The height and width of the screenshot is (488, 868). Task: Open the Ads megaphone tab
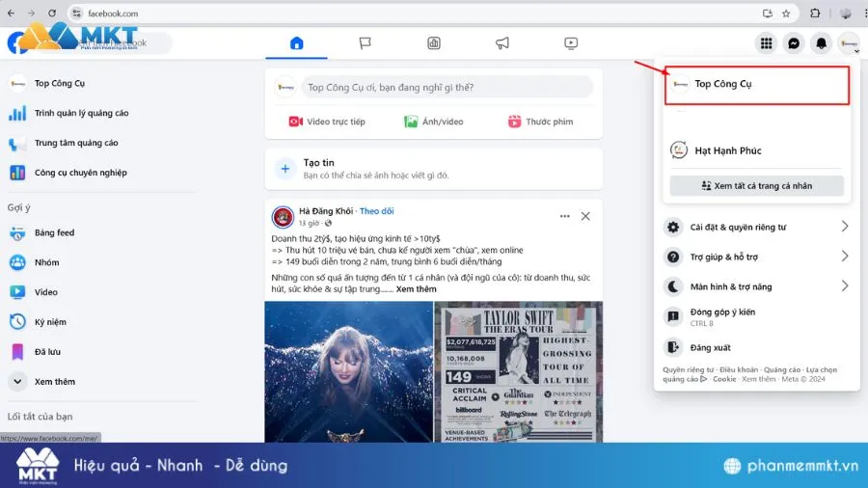pyautogui.click(x=502, y=43)
